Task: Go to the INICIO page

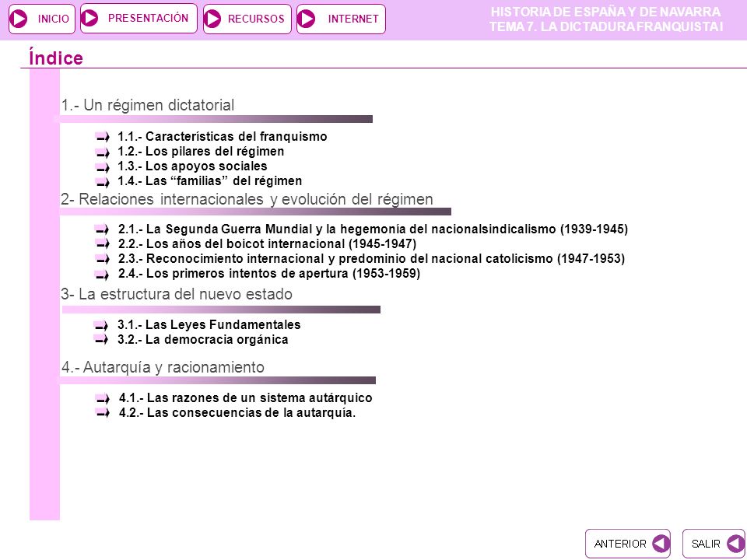Action: [x=42, y=19]
